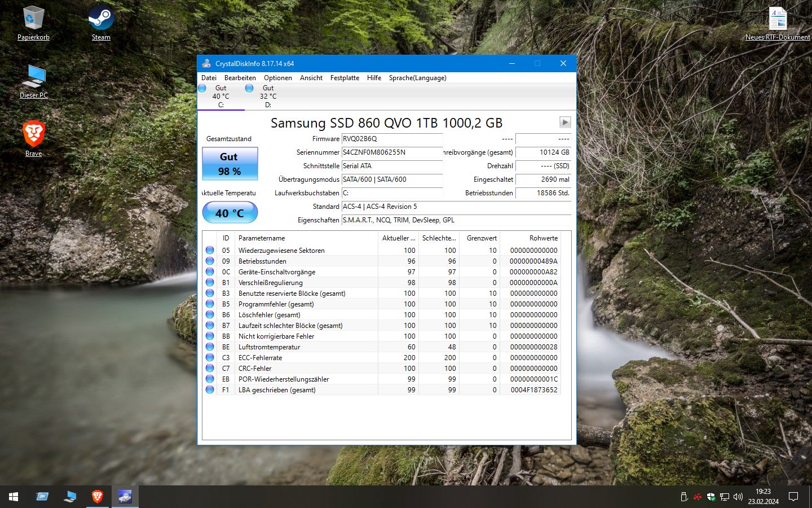This screenshot has width=812, height=508.
Task: Click raw value 0004F1873652
Action: pyautogui.click(x=533, y=390)
